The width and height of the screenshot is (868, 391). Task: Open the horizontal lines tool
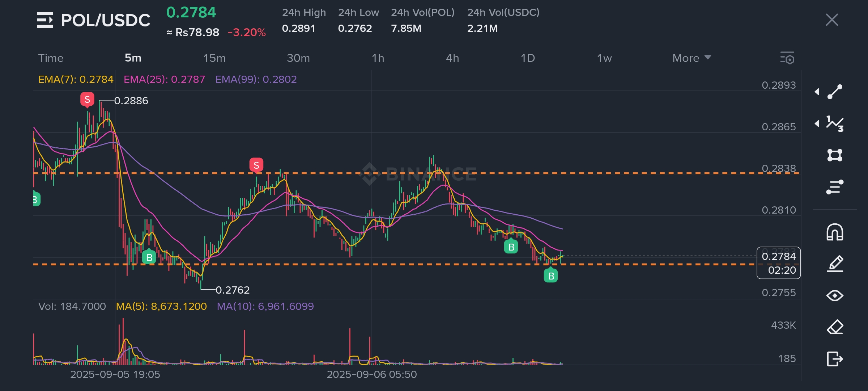coord(835,187)
